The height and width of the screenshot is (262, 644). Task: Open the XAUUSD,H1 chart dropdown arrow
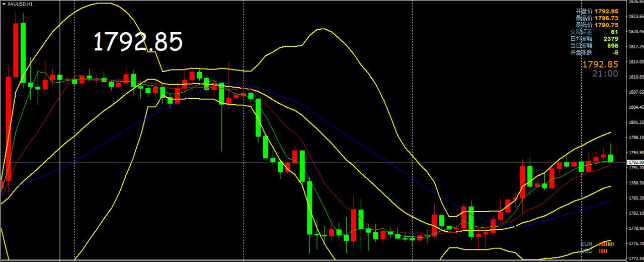(4, 4)
